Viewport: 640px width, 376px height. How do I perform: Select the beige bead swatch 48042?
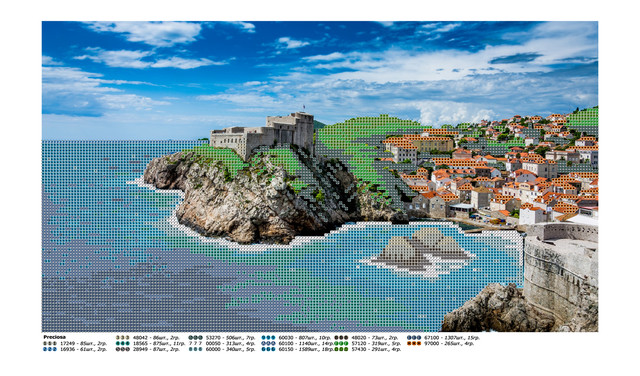[122, 338]
